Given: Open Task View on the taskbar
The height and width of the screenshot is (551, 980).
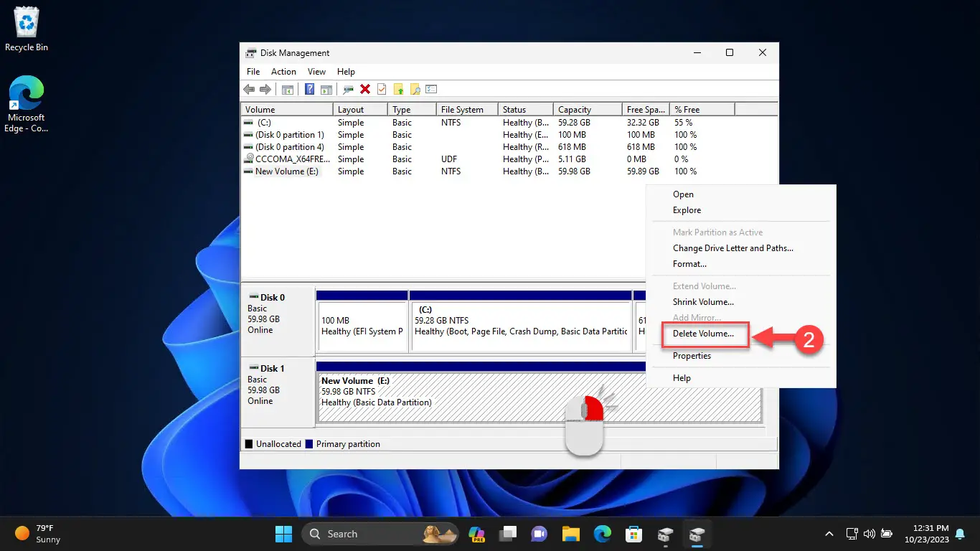Looking at the screenshot, I should [509, 534].
